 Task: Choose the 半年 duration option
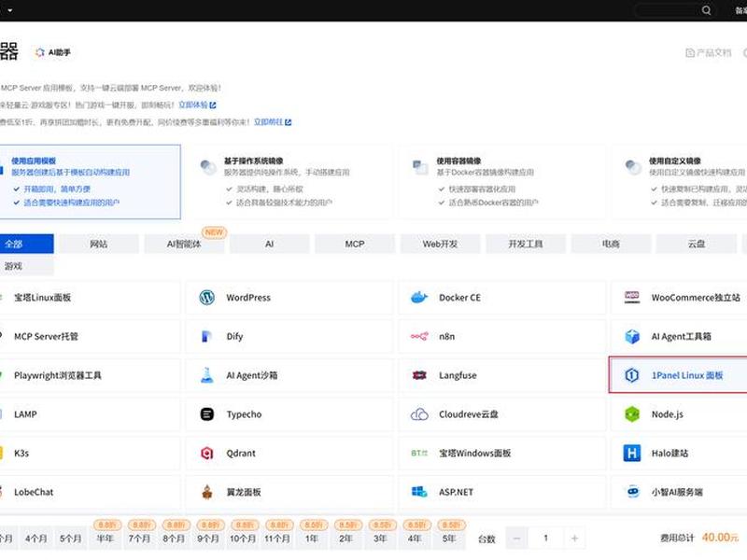pyautogui.click(x=106, y=539)
